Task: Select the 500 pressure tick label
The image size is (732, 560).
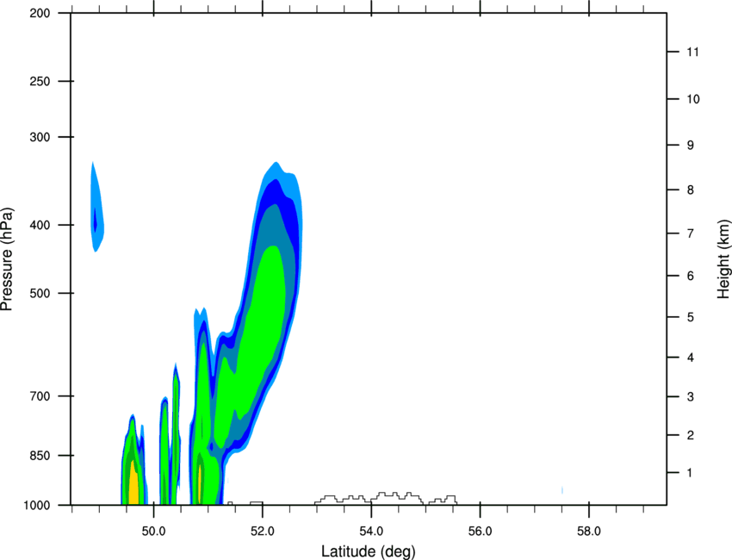Action: pyautogui.click(x=40, y=293)
